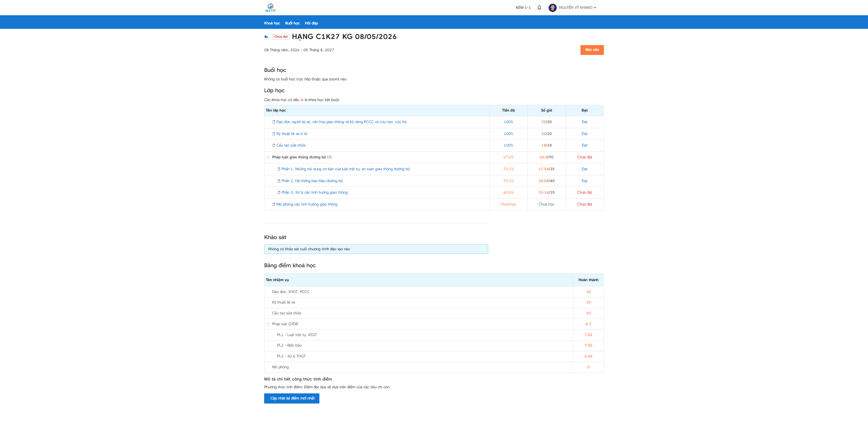This screenshot has width=868, height=431.
Task: Click the Không có khảo sát notice box
Action: tap(376, 249)
